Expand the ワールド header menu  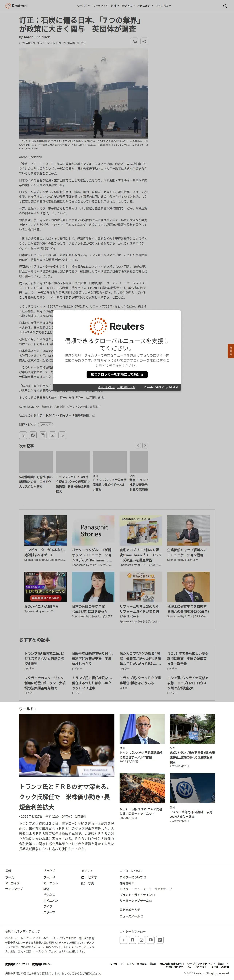point(83,6)
